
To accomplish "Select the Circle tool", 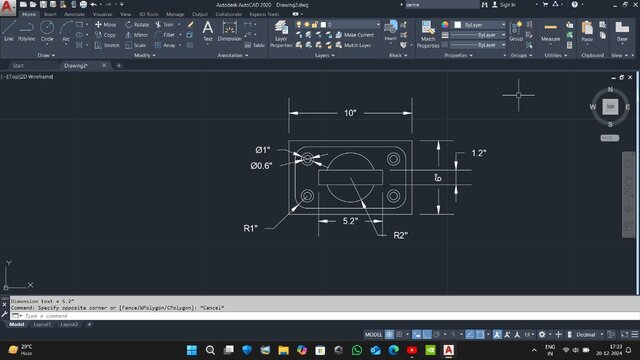I will 47,31.
